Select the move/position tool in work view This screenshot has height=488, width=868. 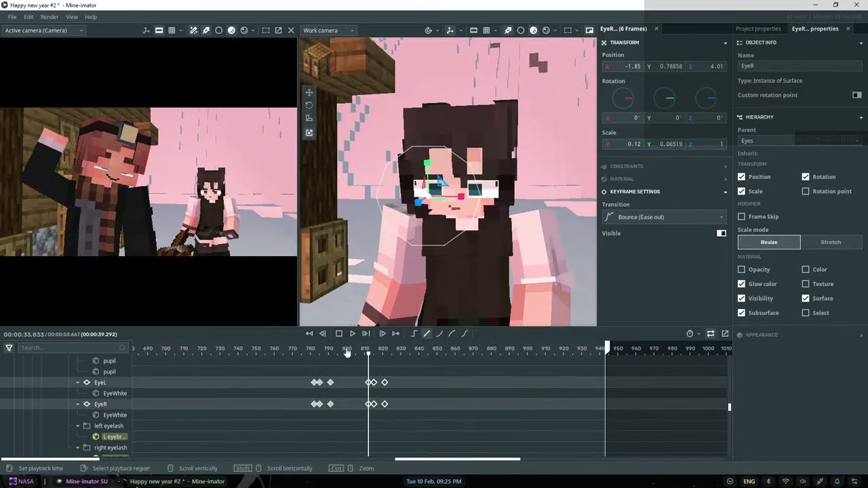tap(309, 93)
